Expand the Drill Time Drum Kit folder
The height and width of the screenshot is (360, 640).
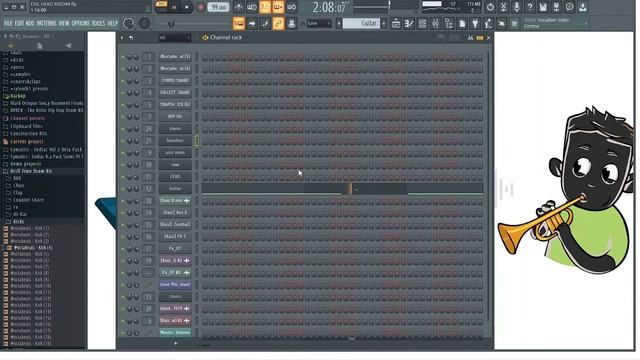[x=31, y=171]
